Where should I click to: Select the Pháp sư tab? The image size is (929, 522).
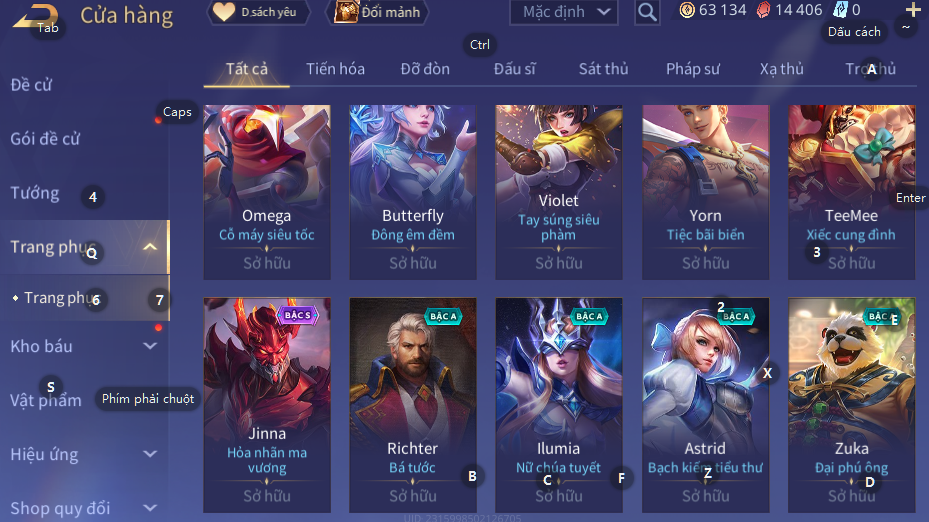pos(693,69)
